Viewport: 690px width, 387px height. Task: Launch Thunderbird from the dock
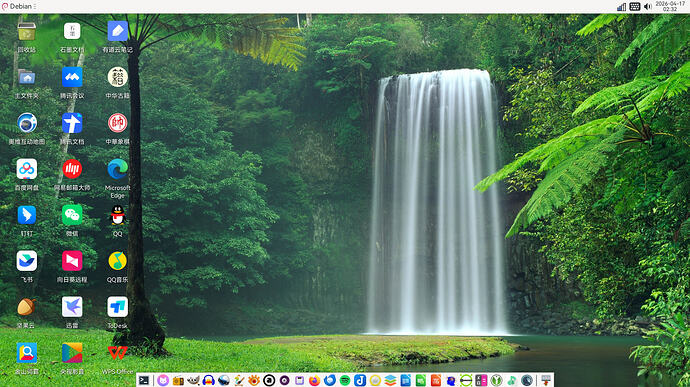click(x=329, y=380)
